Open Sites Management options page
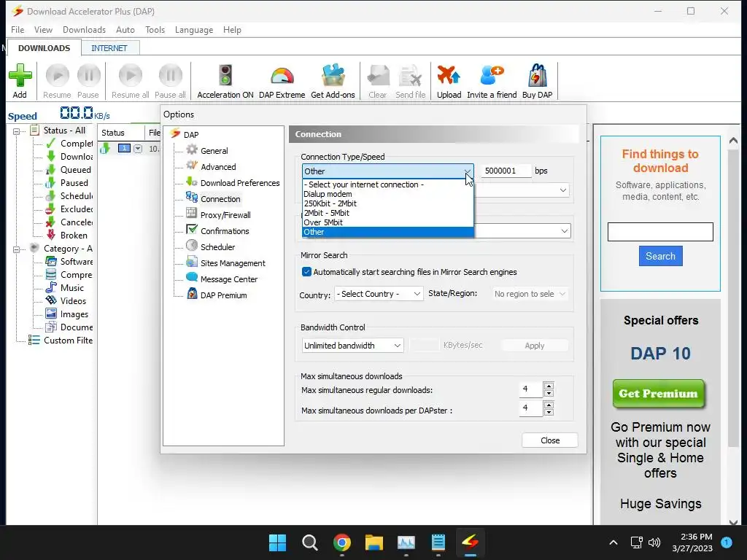 233,263
